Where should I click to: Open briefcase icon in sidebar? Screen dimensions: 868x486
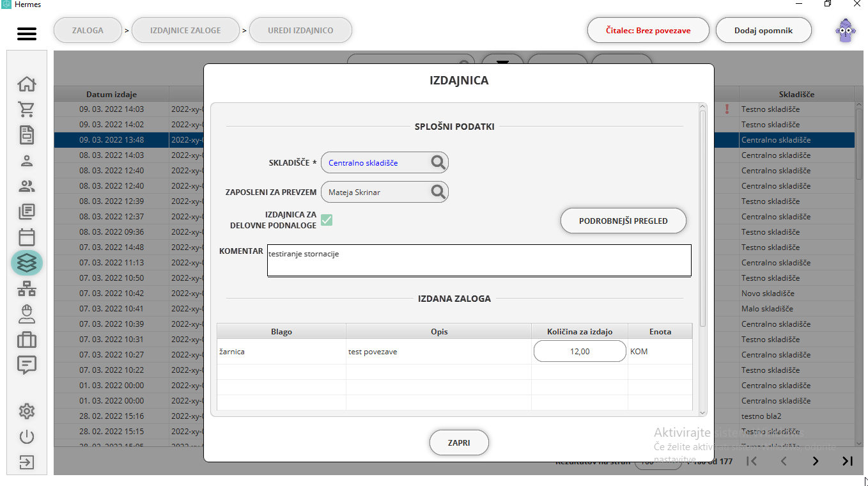point(27,340)
